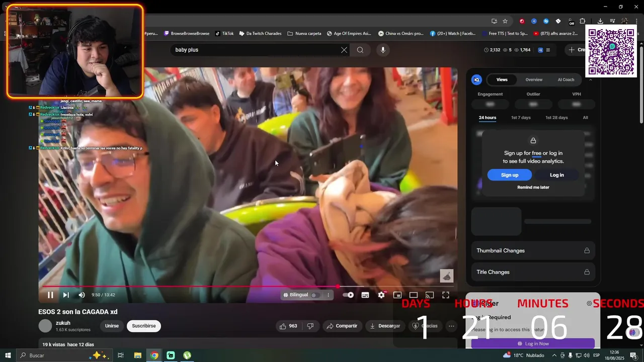
Task: Expand the locked Title Changes section
Action: click(533, 272)
